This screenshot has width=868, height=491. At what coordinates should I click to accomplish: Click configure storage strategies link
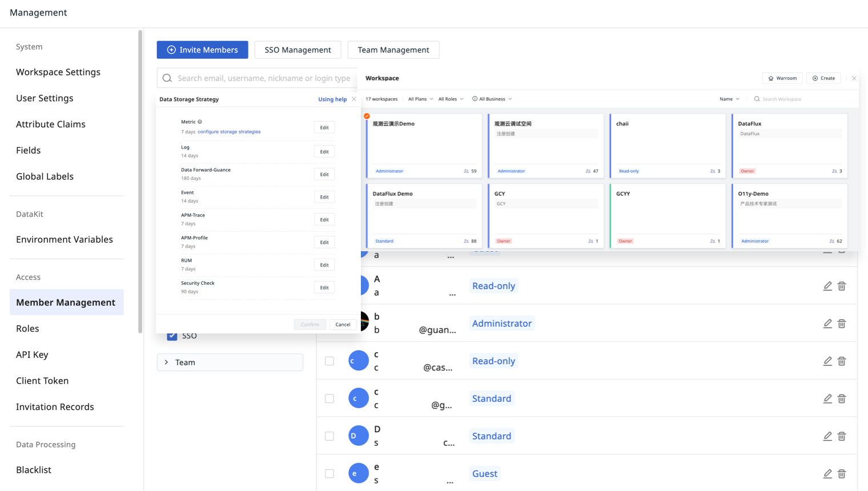[229, 132]
